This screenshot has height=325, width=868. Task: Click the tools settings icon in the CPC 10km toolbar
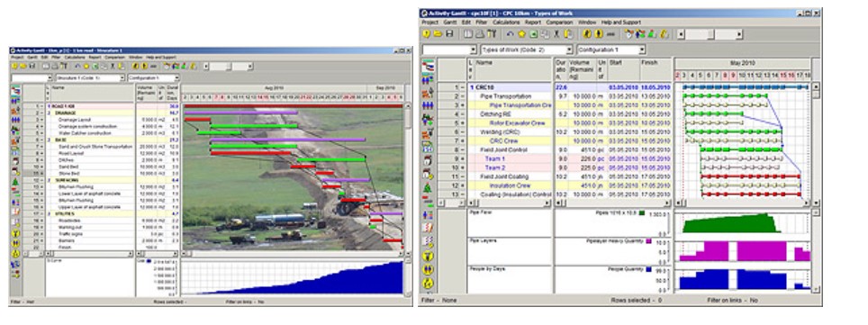[492, 34]
